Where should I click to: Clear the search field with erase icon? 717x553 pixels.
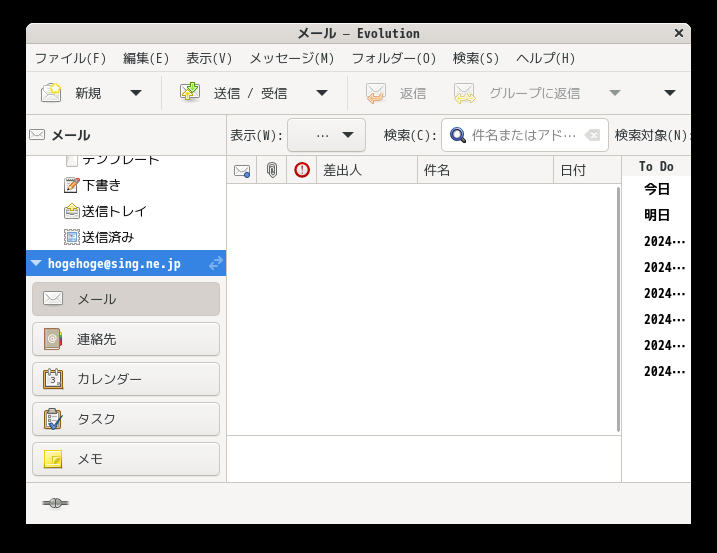click(x=593, y=135)
